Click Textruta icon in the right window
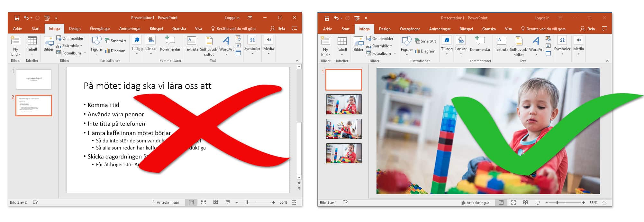Image resolution: width=644 pixels, height=222 pixels. [x=501, y=45]
